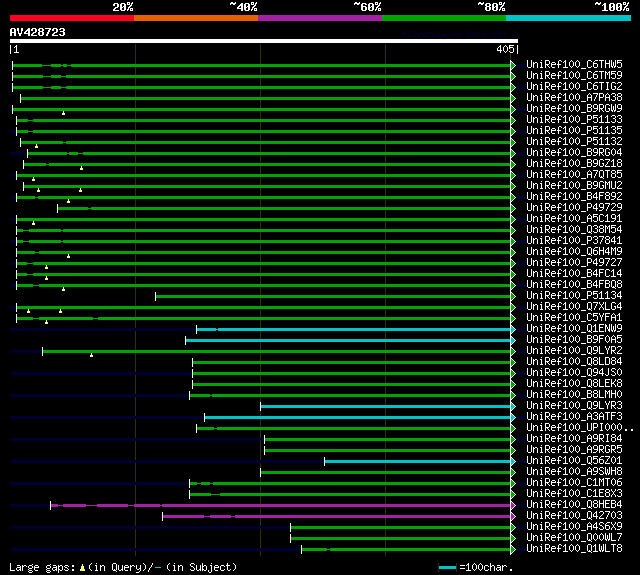Select the UniRef100_A3ATF3 label

(x=574, y=417)
